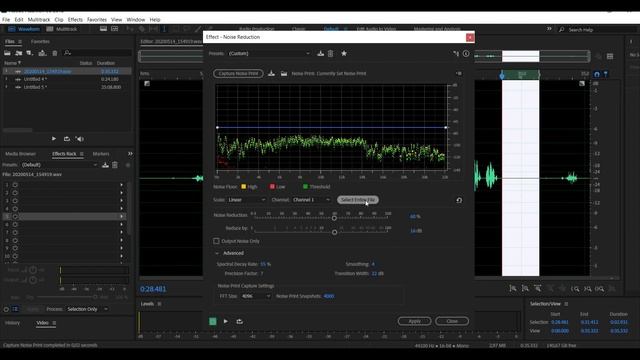Delete effects rack preset trash icon
The image size is (640, 360).
coord(115,165)
